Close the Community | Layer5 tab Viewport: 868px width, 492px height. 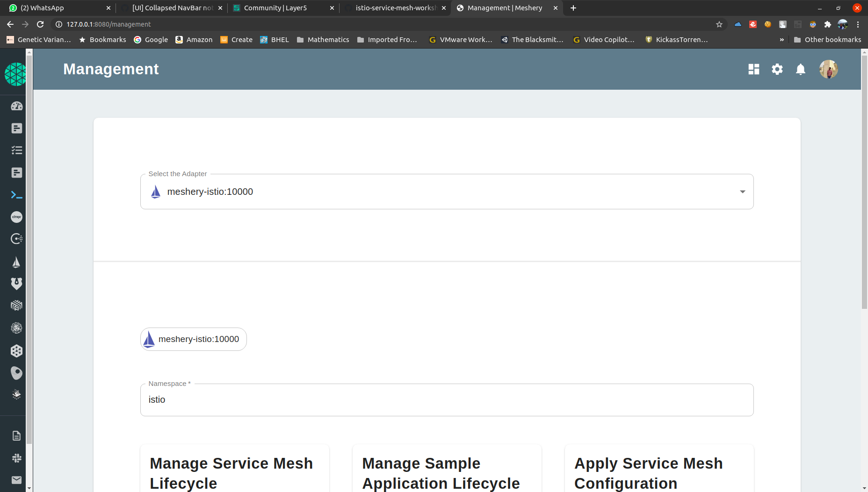tap(332, 8)
